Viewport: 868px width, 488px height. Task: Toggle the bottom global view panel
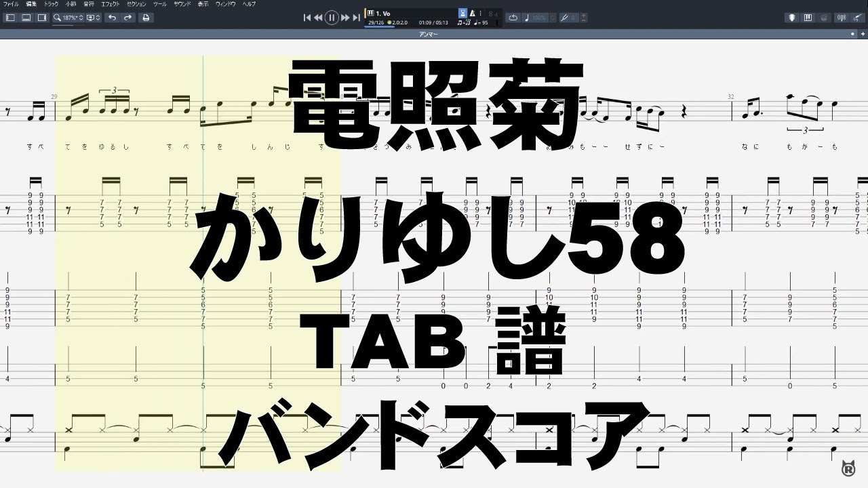[x=25, y=18]
